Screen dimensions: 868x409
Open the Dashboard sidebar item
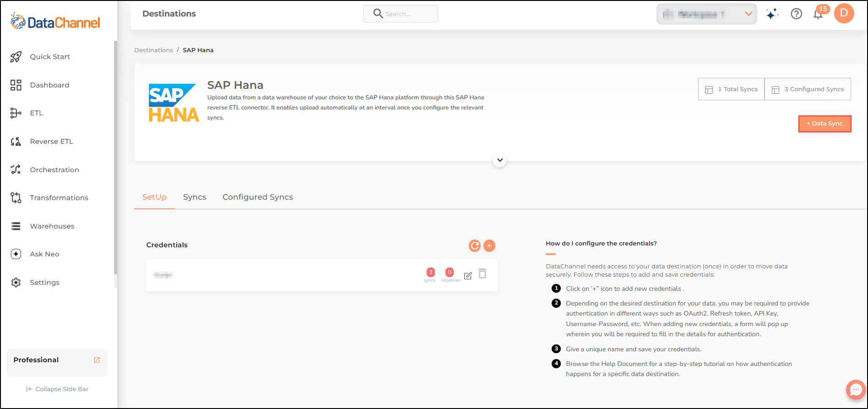(49, 85)
